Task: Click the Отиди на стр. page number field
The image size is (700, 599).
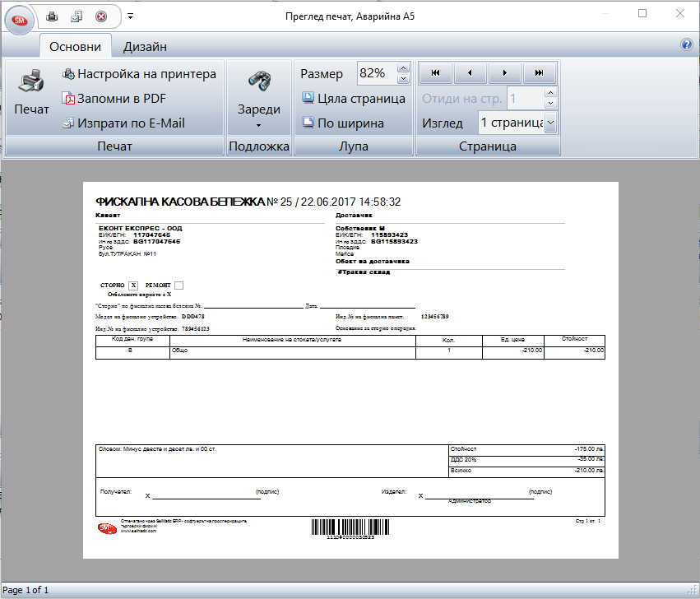Action: coord(526,98)
